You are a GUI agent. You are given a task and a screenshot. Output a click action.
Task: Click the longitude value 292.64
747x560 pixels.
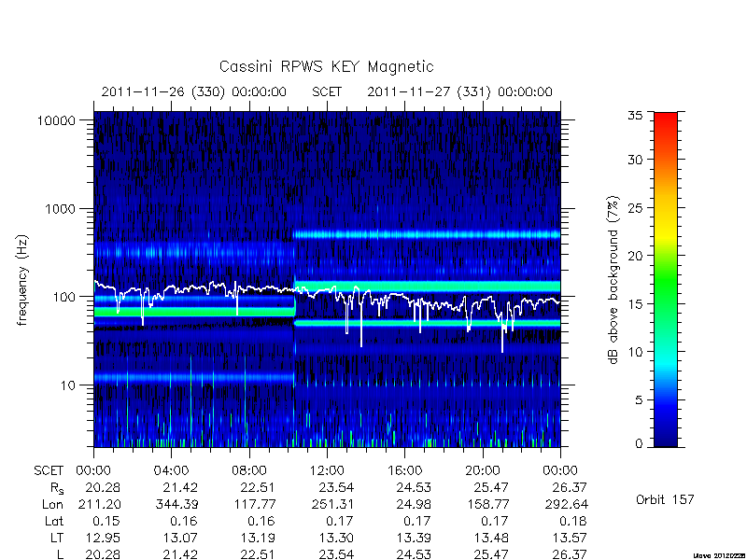[566, 504]
